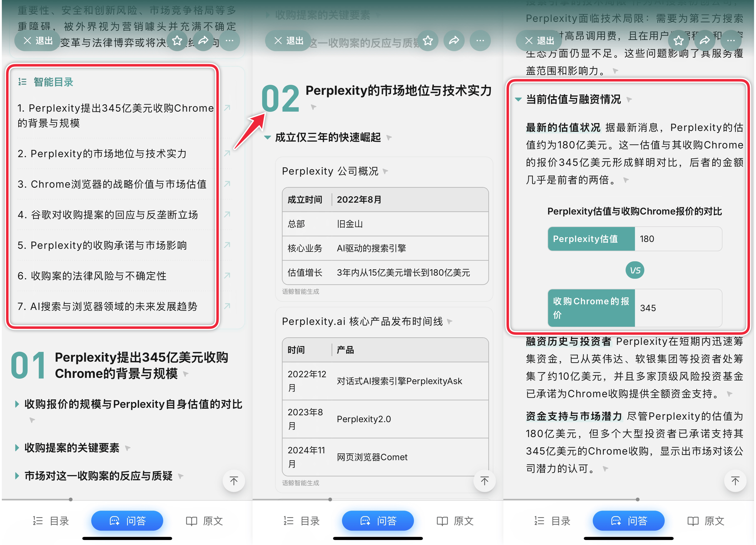The height and width of the screenshot is (545, 756).
Task: Favorite with the middle panel star icon
Action: pos(428,41)
